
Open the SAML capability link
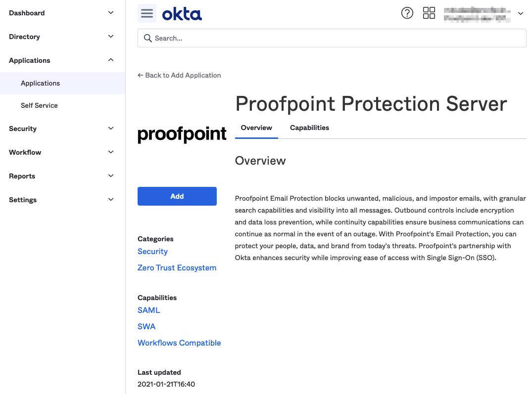[x=149, y=310]
